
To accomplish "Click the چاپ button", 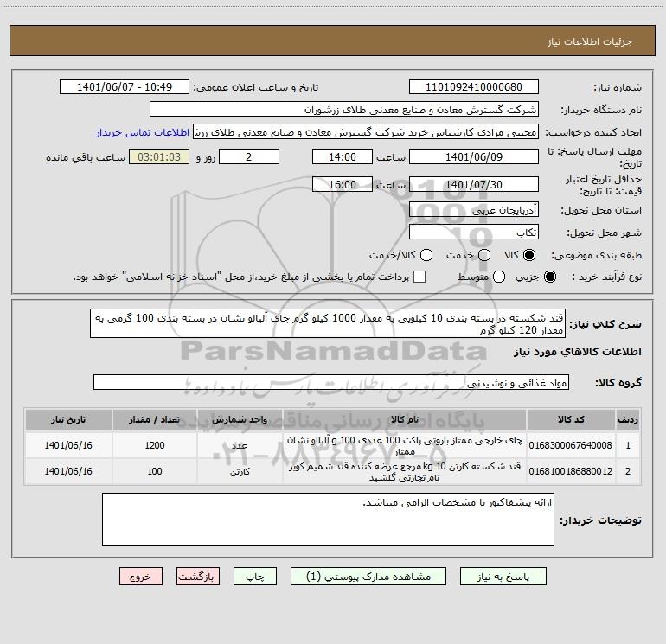I will (255, 577).
